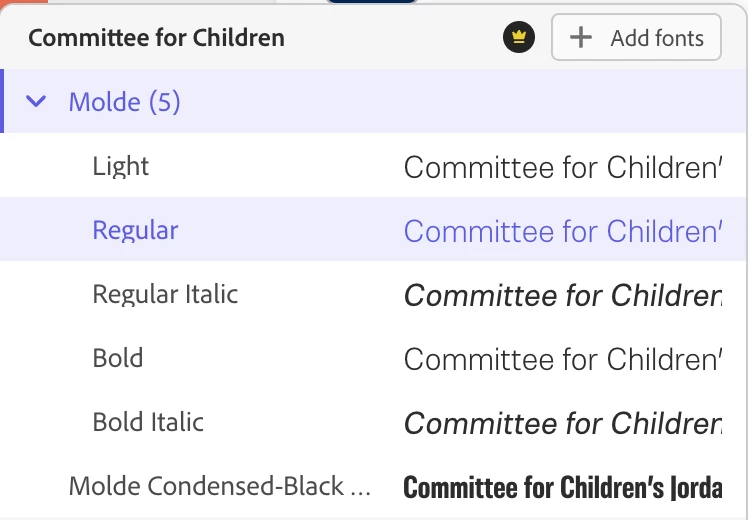Click the Committee for Children header title
The height and width of the screenshot is (520, 748).
156,38
